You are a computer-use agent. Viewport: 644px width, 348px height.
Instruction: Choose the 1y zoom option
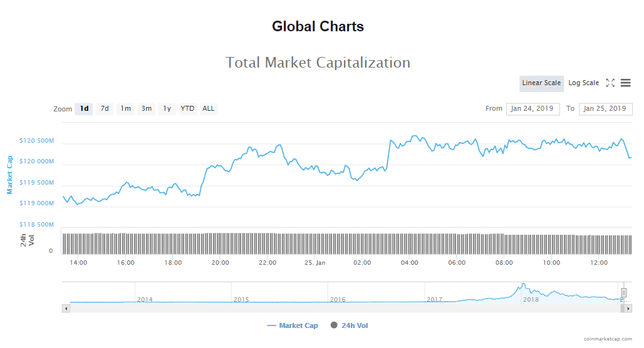pyautogui.click(x=167, y=109)
